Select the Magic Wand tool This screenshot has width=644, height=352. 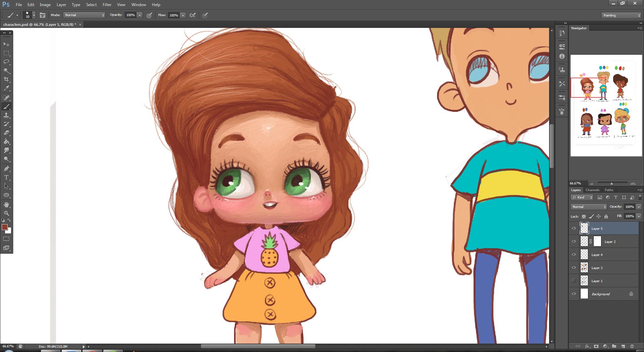[6, 71]
